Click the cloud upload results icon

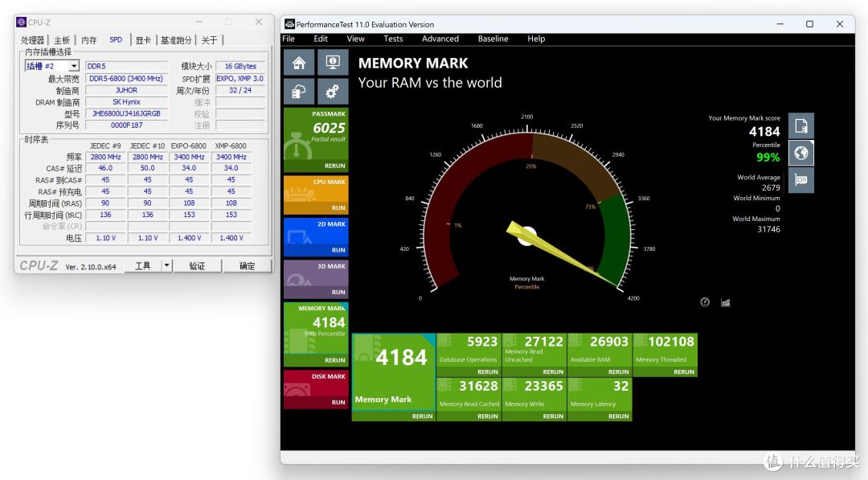[299, 92]
